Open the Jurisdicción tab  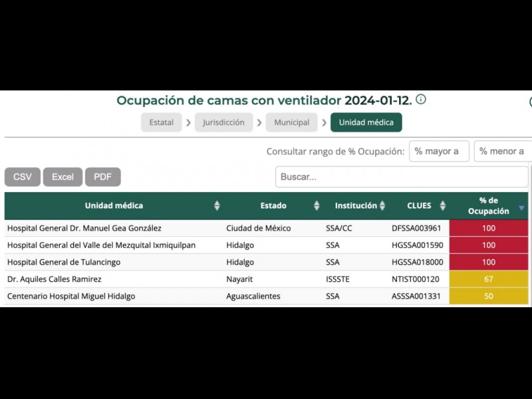[x=223, y=122]
